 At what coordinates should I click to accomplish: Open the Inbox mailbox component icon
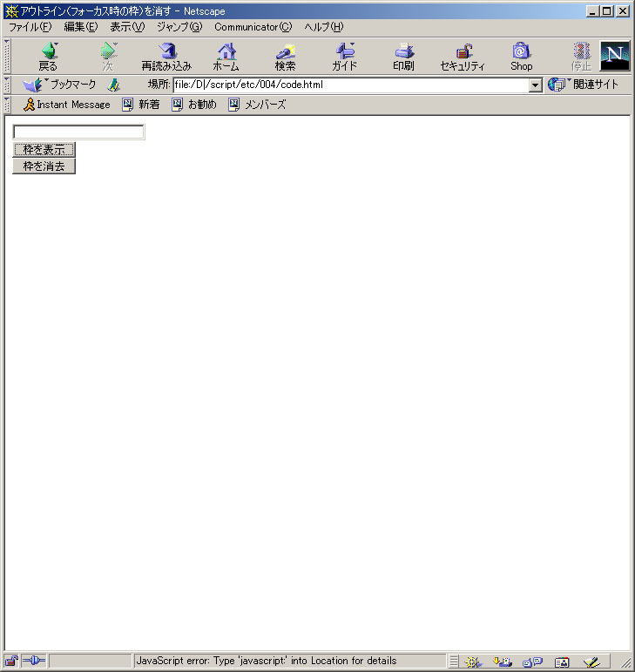point(503,662)
